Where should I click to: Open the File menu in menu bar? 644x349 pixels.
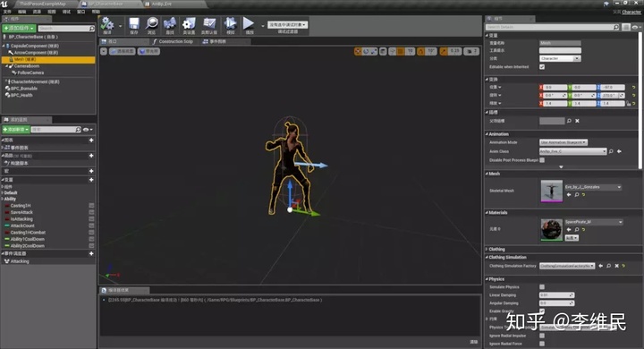point(7,12)
